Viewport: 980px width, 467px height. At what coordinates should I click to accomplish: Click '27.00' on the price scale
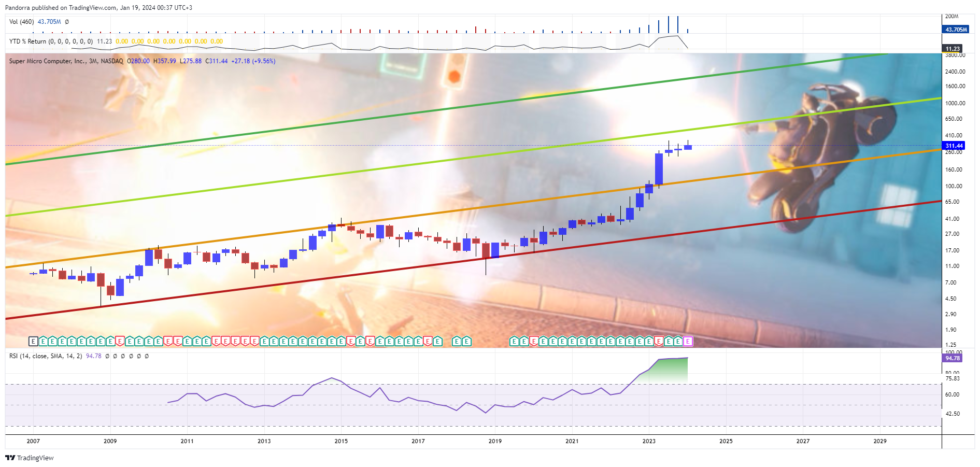tap(952, 234)
